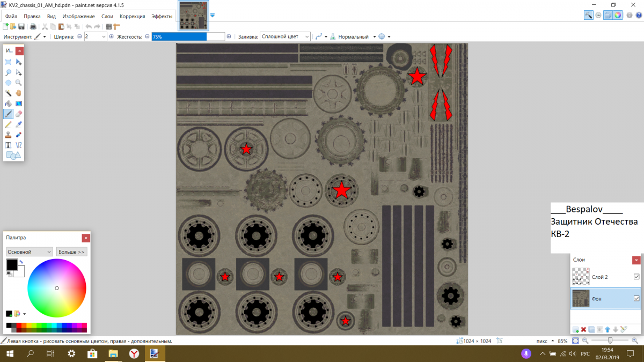Toggle visibility checkbox of Слой 2

(x=636, y=277)
